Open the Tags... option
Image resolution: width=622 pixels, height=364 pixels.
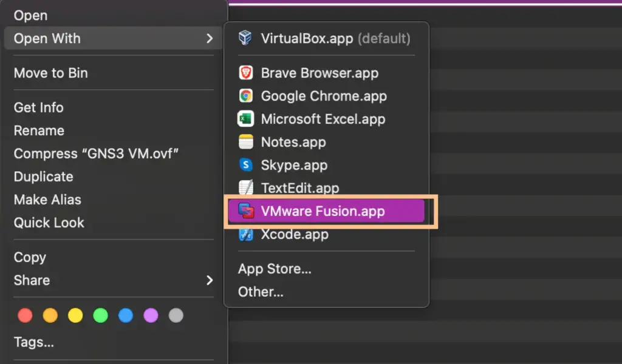point(33,342)
